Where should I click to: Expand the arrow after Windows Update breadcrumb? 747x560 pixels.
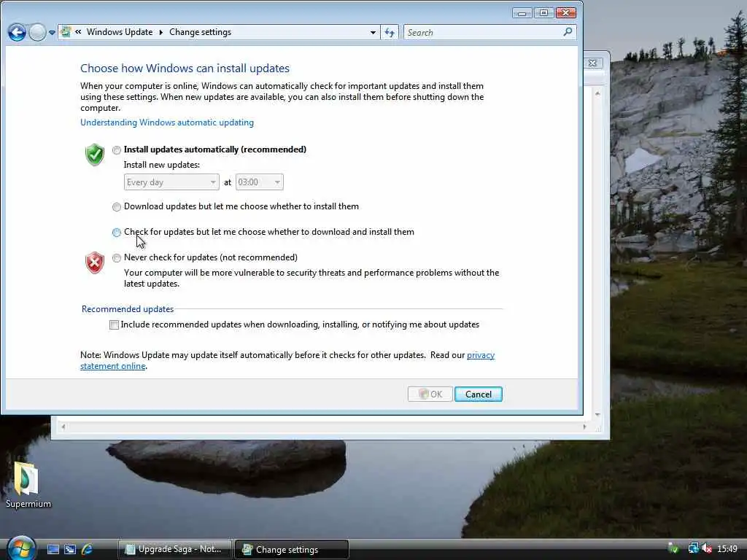[x=161, y=32]
